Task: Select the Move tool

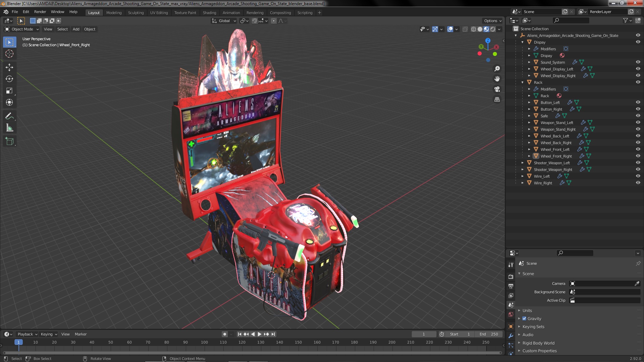Action: coord(9,67)
